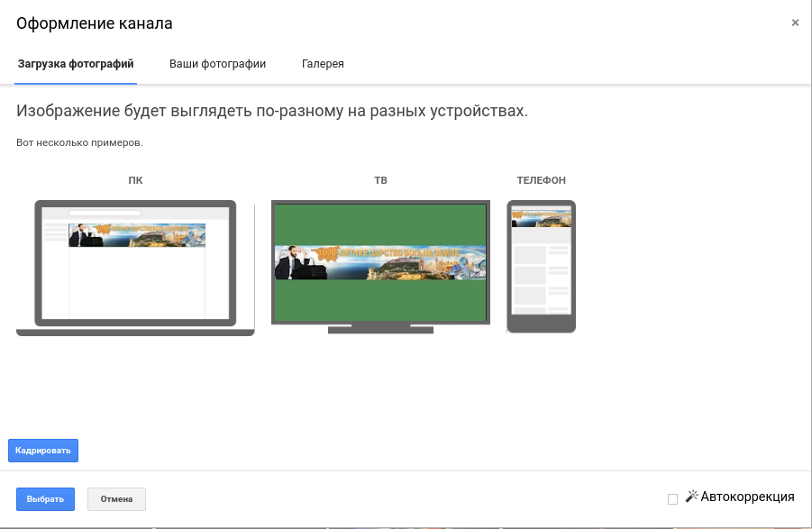
Task: Confirm with the Выбрать button
Action: pos(45,499)
